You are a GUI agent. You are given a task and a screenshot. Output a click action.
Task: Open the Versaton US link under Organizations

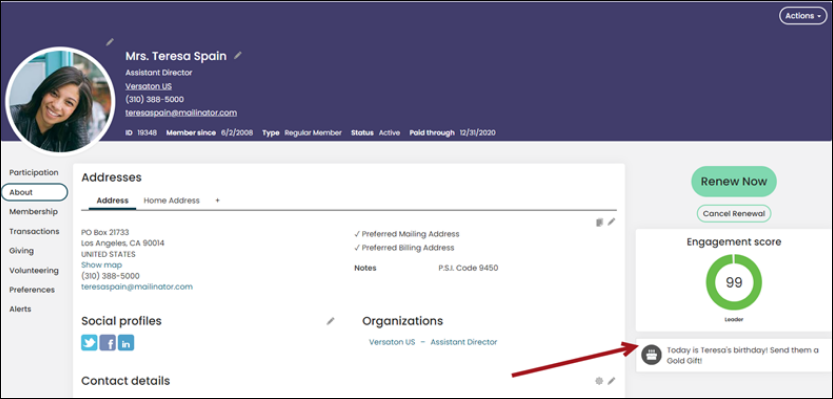click(392, 342)
